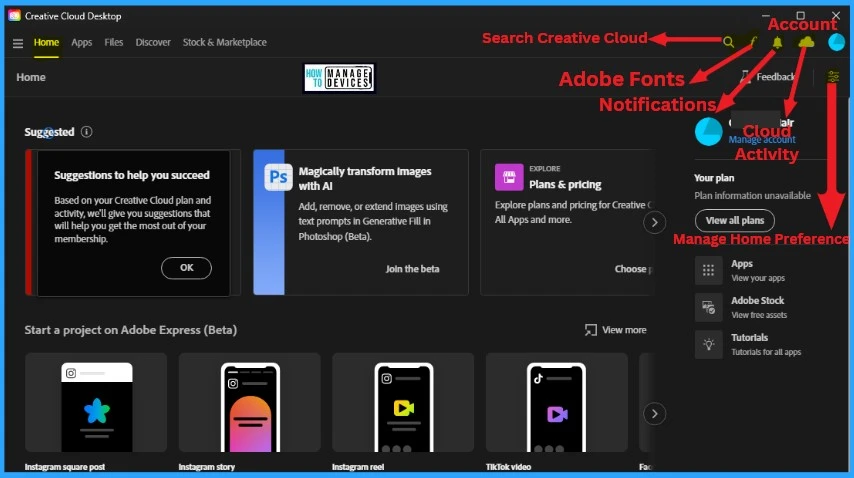854x478 pixels.
Task: Click the Apps grid icon
Action: (x=708, y=270)
